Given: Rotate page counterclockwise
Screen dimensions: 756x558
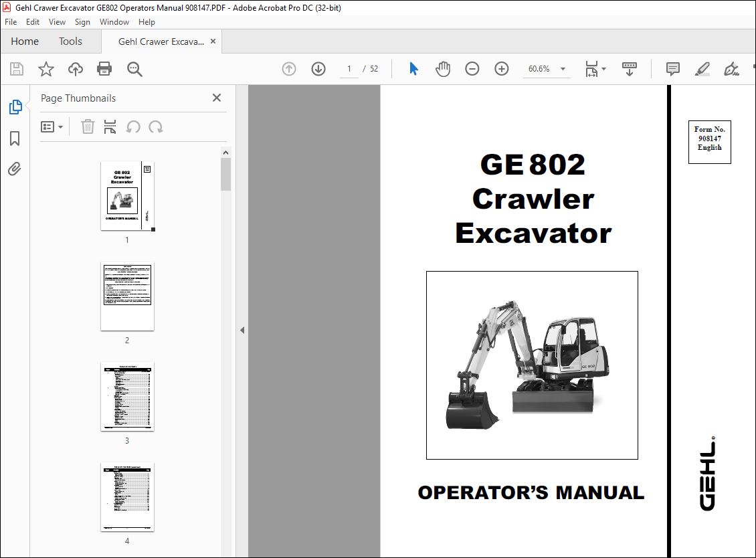Looking at the screenshot, I should (133, 127).
